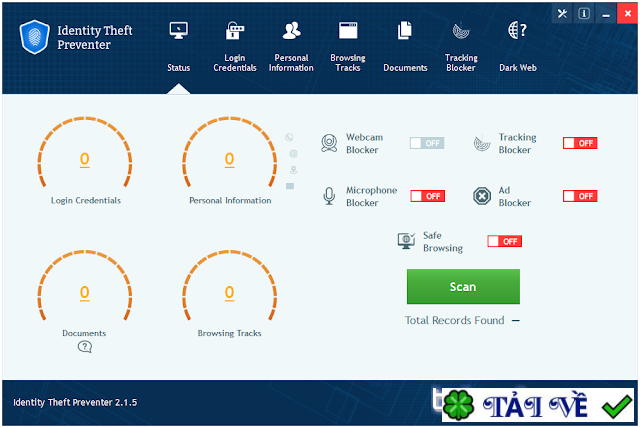This screenshot has width=640, height=428.
Task: Switch to Documents tab label
Action: 405,68
